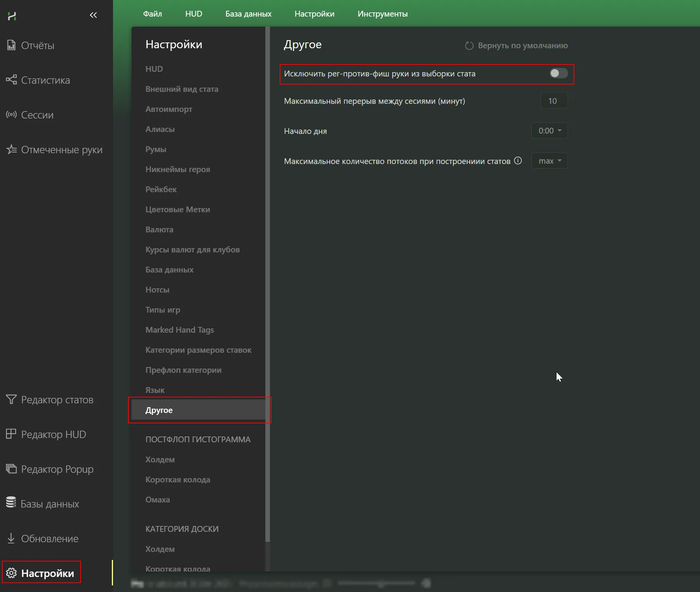Select Внешний вид стата settings item
The height and width of the screenshot is (592, 700).
point(182,89)
